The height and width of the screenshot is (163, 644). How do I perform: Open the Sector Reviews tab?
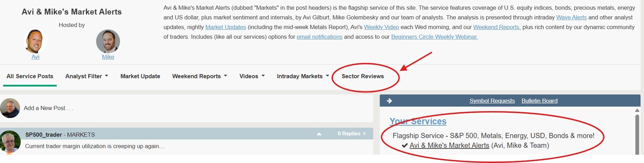(x=362, y=76)
